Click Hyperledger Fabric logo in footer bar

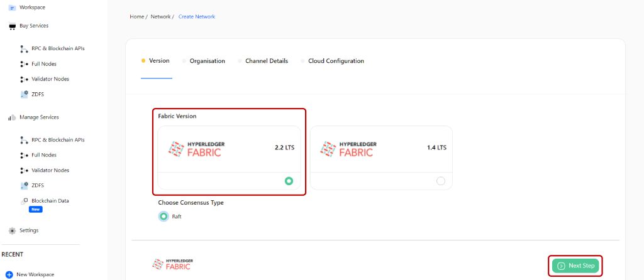point(172,264)
